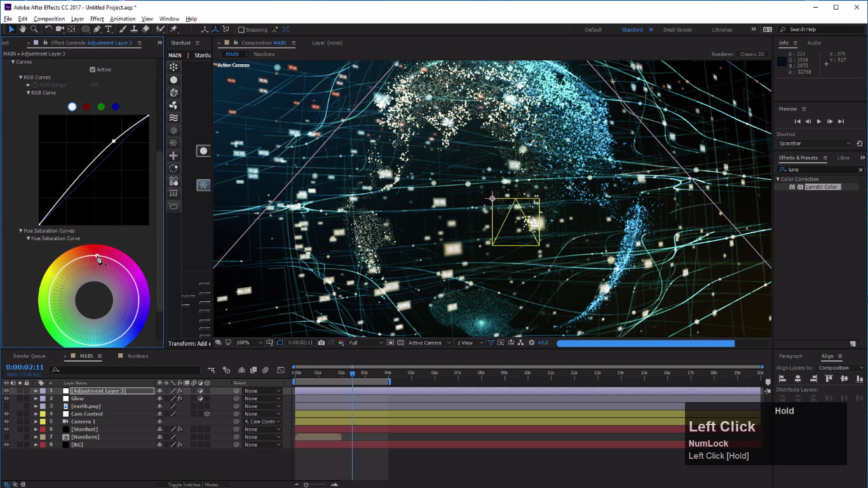Hide the Glow layer
This screenshot has width=868, height=488.
pyautogui.click(x=5, y=398)
